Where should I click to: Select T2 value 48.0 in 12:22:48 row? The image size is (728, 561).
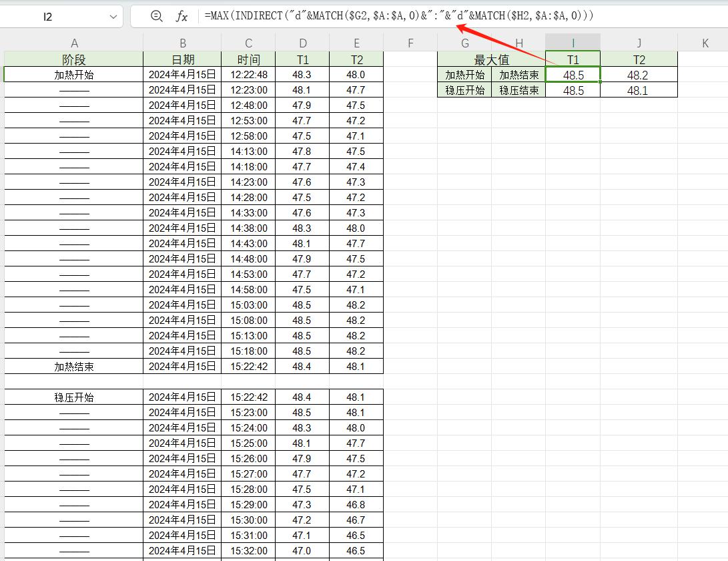pos(356,74)
